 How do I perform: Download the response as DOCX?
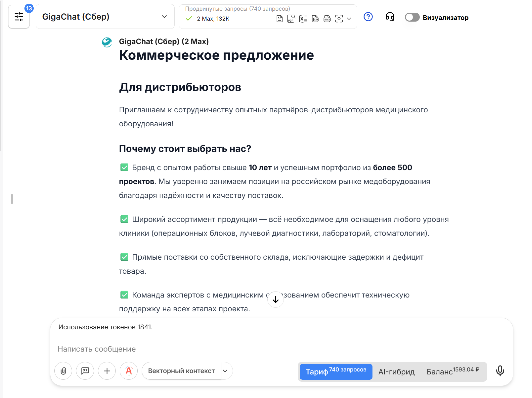(x=327, y=19)
